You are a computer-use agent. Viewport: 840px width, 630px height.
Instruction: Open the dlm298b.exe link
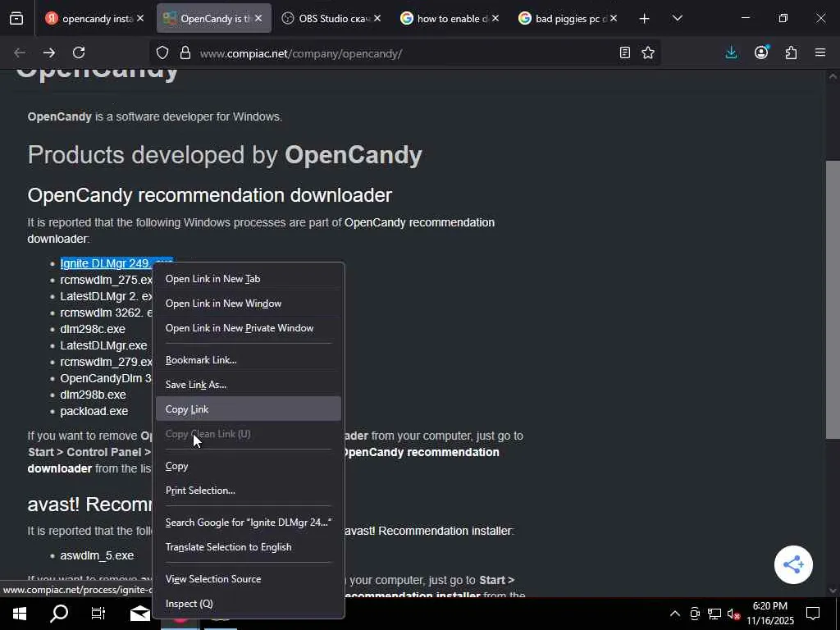click(x=94, y=395)
